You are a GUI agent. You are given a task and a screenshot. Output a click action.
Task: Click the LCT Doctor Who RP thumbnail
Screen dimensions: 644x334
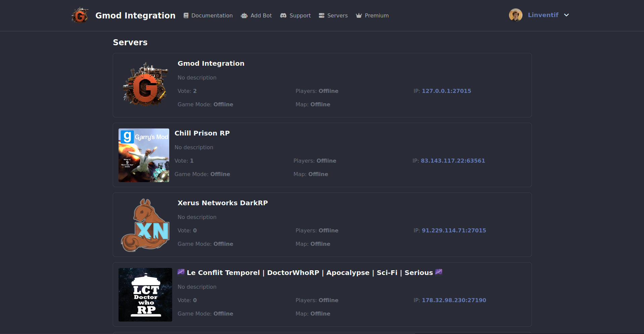[x=145, y=295]
